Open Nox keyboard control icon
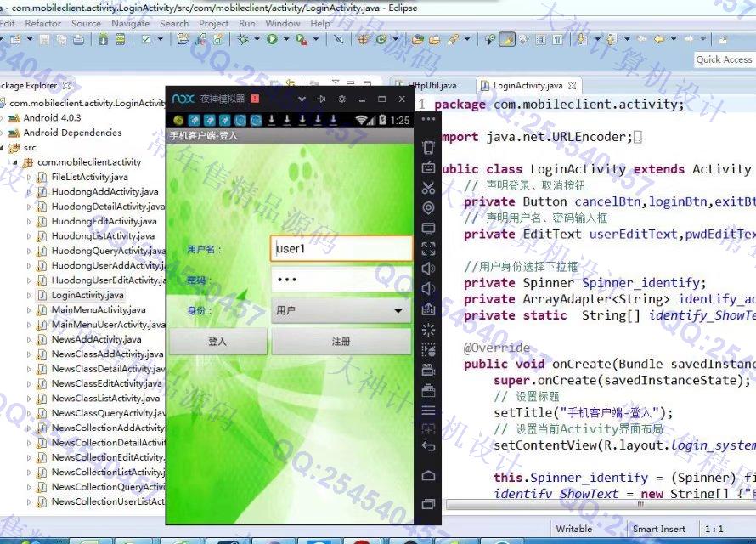Viewport: 756px width, 544px height. [428, 167]
